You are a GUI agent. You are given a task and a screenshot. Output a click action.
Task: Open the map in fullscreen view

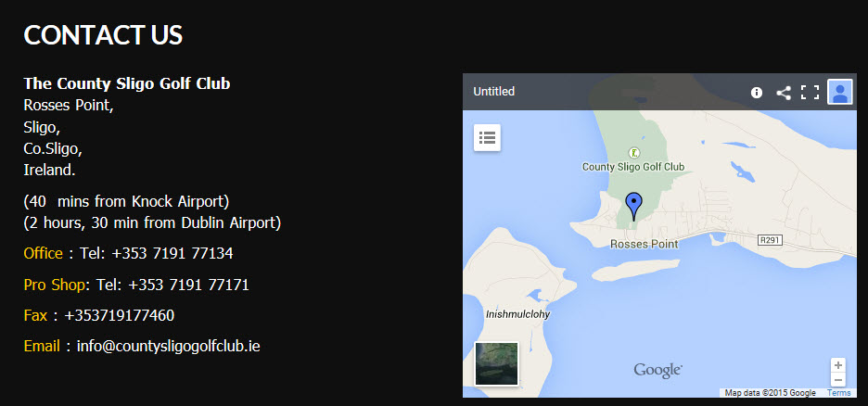pos(810,92)
